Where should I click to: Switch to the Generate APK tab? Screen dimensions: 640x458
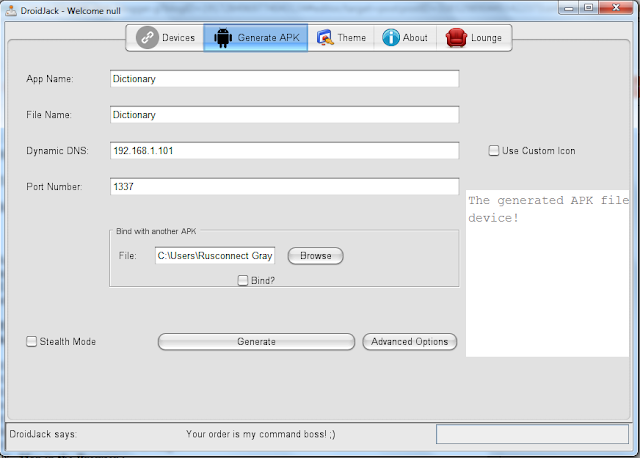[256, 38]
